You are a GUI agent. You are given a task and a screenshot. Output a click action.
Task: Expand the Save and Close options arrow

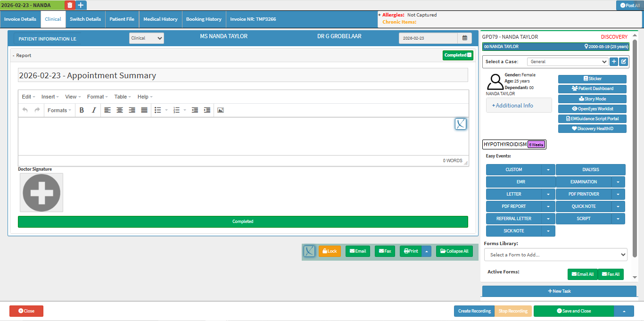pyautogui.click(x=624, y=311)
